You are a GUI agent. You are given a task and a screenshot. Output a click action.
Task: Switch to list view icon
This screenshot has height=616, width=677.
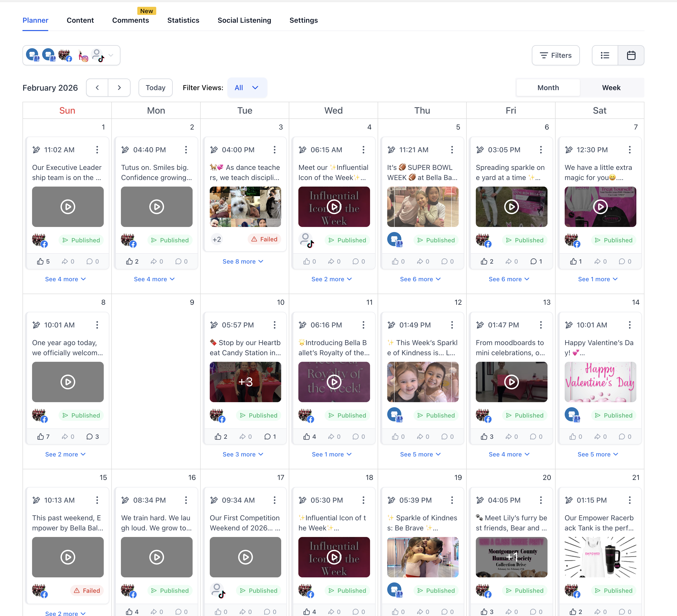click(605, 56)
